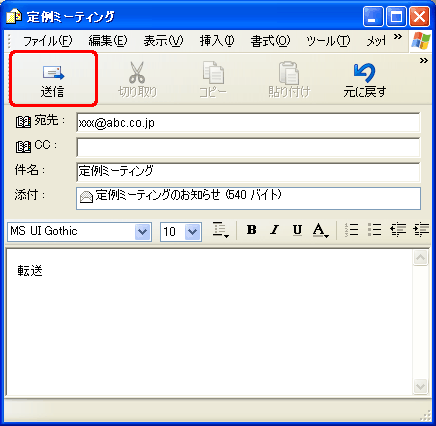This screenshot has height=426, width=436.
Task: Apply numbered list formatting
Action: coord(351,230)
